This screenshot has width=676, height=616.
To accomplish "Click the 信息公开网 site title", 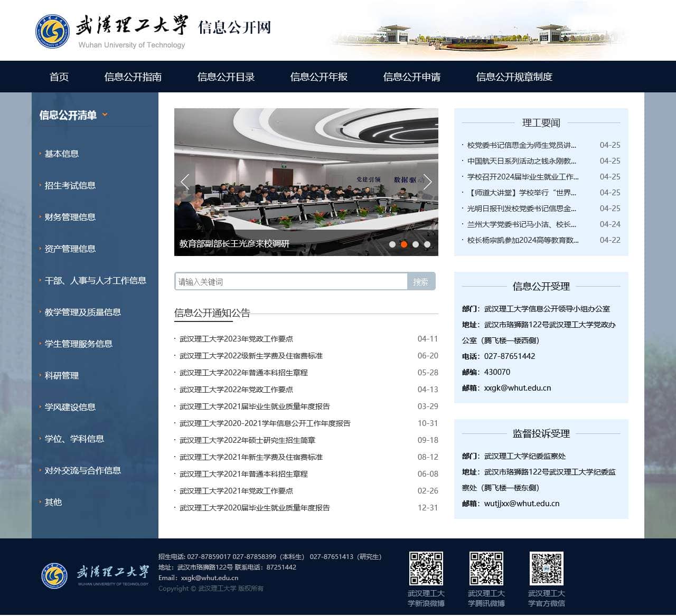I will pyautogui.click(x=234, y=27).
